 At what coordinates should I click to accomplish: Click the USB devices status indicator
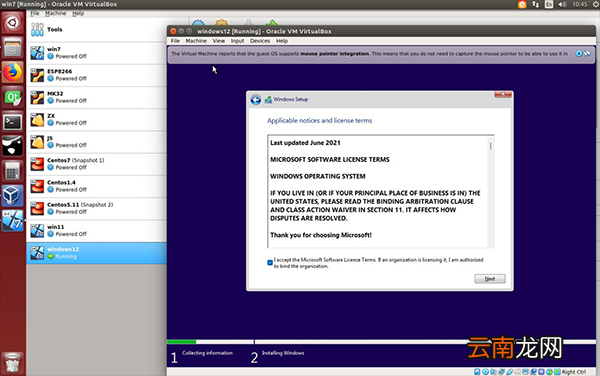[x=510, y=372]
